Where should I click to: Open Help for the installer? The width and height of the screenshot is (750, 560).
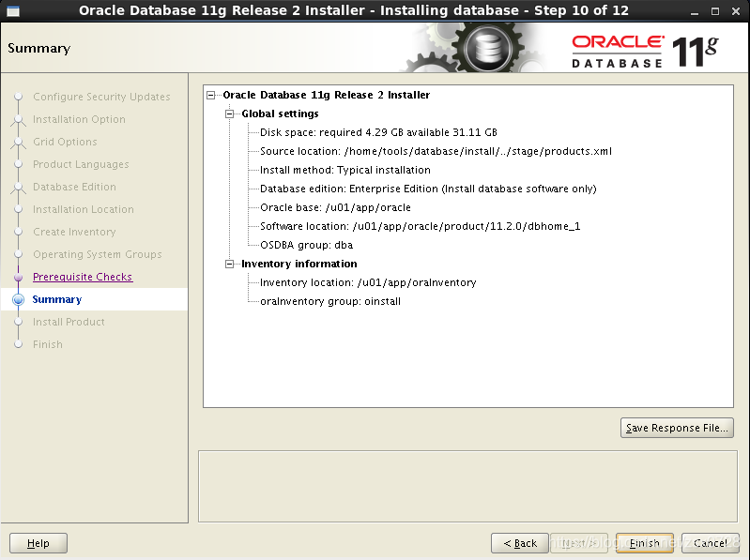(38, 543)
